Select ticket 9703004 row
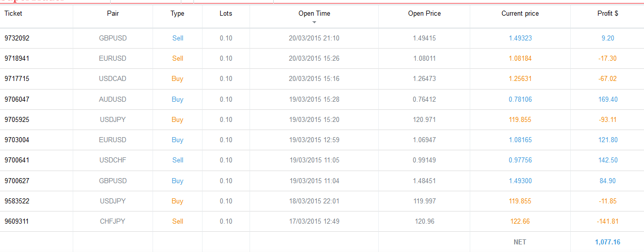Screen dimensions: 644x252 pyautogui.click(x=17, y=140)
